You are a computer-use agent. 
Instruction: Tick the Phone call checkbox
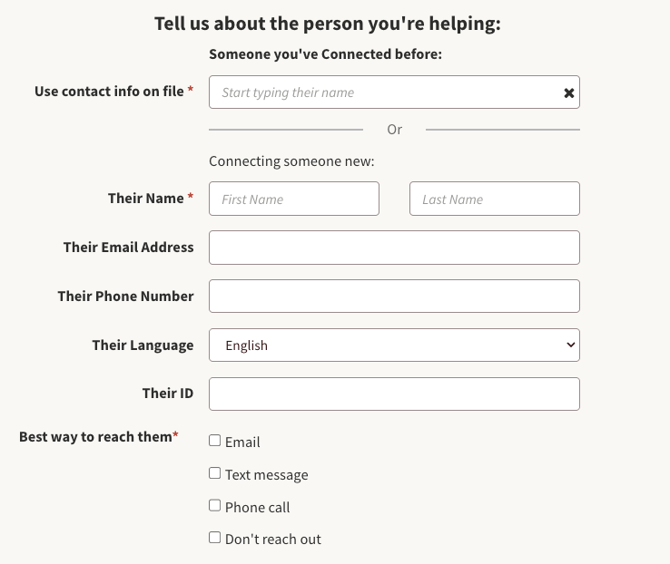215,506
